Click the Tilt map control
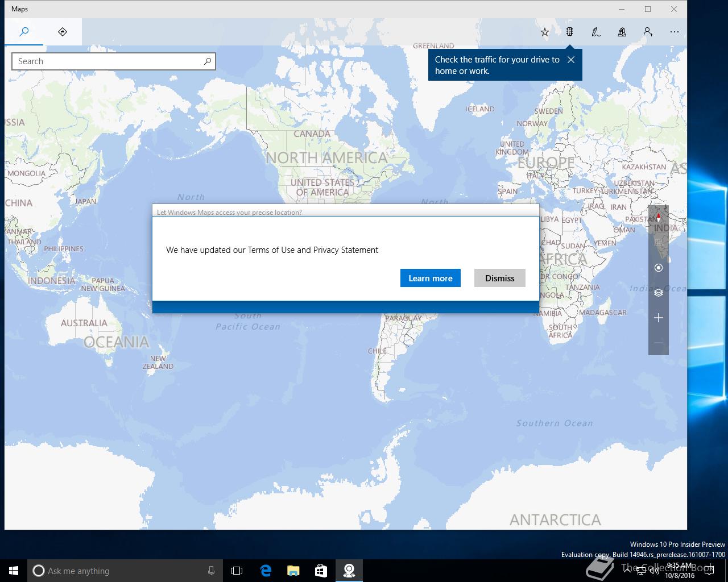 click(x=659, y=243)
